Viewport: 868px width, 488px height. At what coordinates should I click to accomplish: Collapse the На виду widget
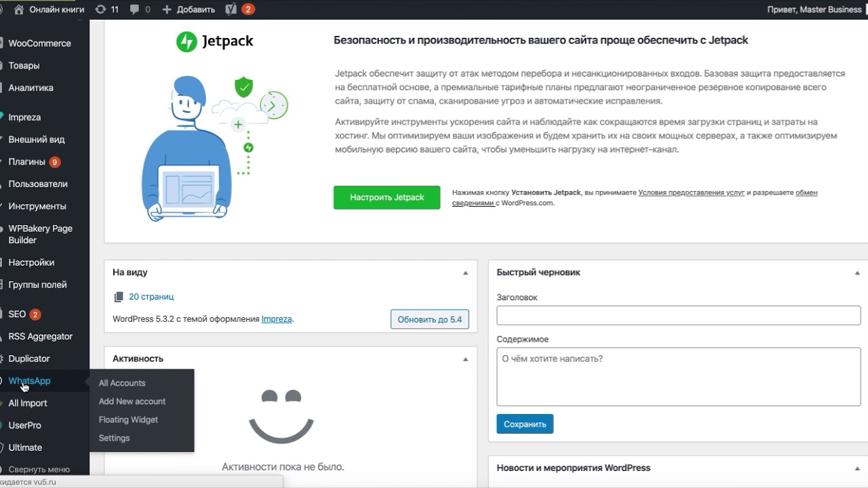point(465,272)
